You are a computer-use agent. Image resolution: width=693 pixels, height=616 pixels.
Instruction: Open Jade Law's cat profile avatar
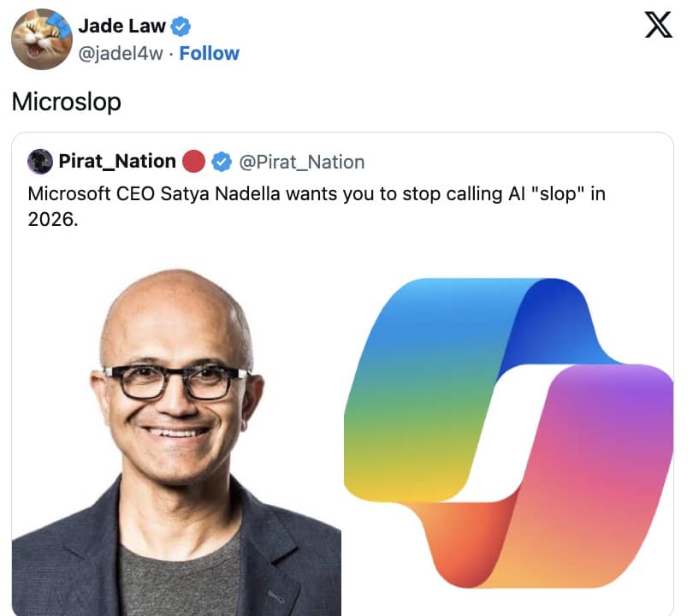pos(42,38)
